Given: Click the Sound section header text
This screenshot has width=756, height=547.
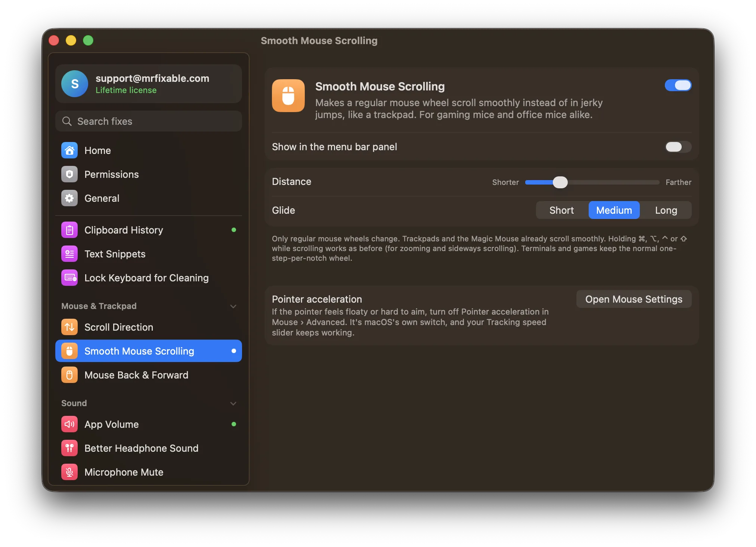Looking at the screenshot, I should pyautogui.click(x=74, y=404).
